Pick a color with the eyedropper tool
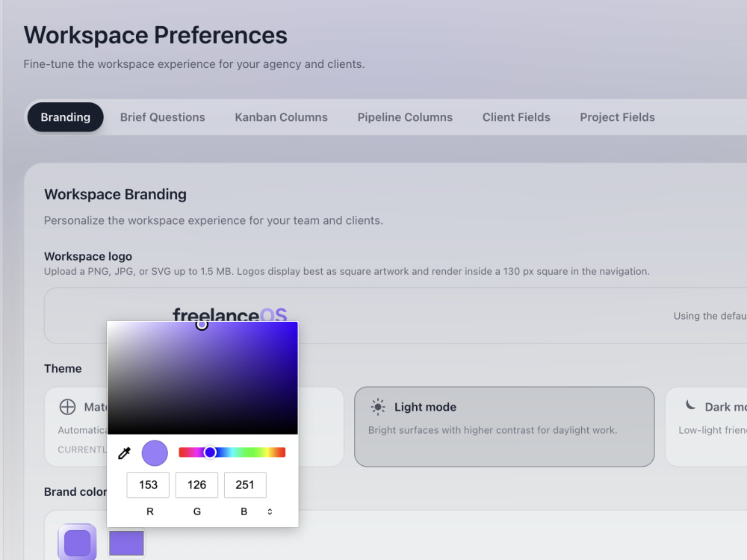Viewport: 747px width, 560px height. (x=124, y=453)
